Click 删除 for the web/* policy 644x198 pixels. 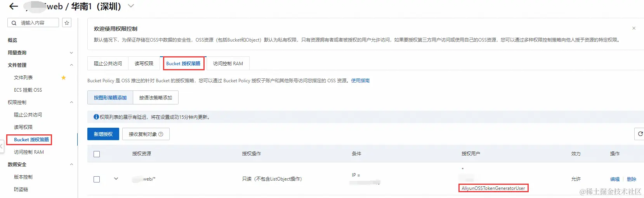point(632,179)
